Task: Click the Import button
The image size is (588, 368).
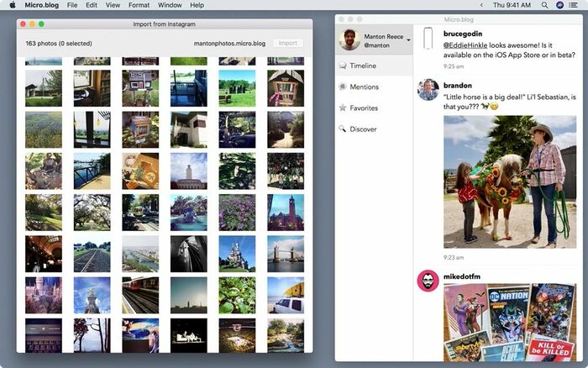Action: point(287,43)
